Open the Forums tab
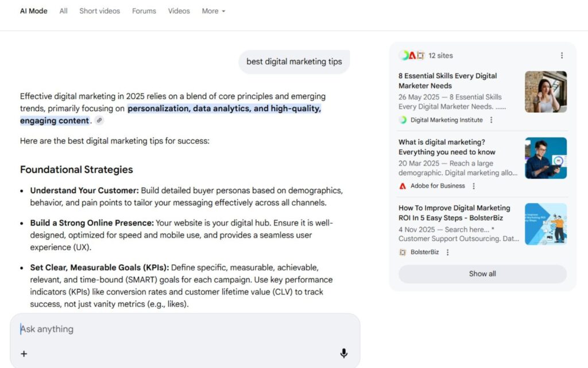Screen dimensions: 588x368 [144, 11]
